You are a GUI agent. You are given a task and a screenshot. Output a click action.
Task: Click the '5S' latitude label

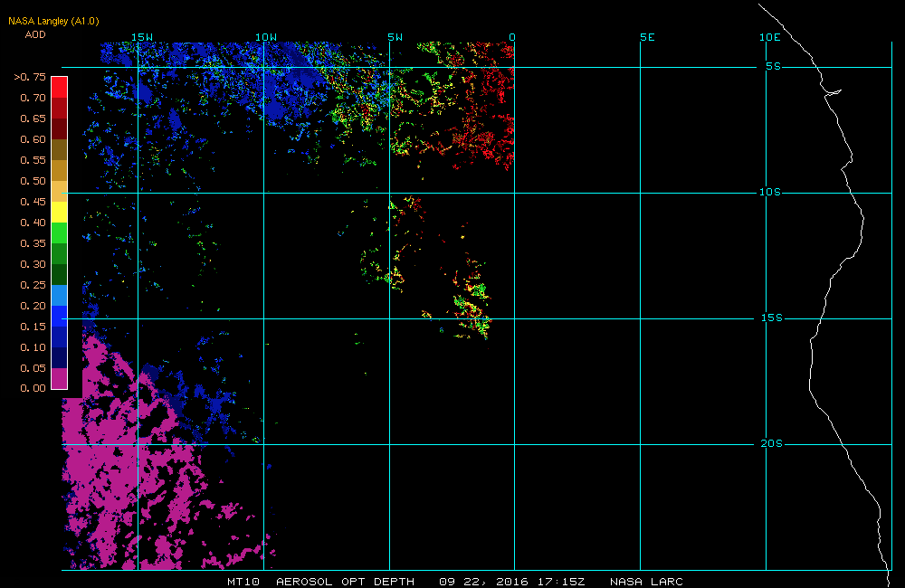click(x=774, y=66)
